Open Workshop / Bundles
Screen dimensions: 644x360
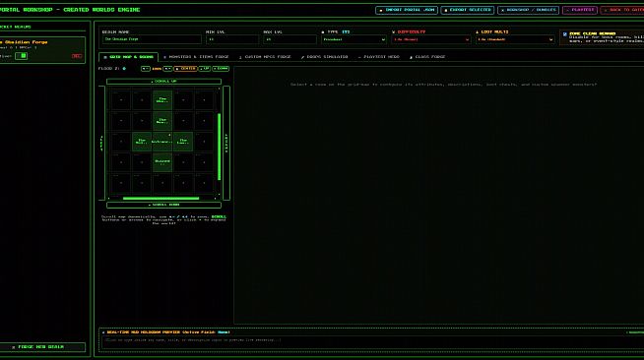click(x=528, y=10)
